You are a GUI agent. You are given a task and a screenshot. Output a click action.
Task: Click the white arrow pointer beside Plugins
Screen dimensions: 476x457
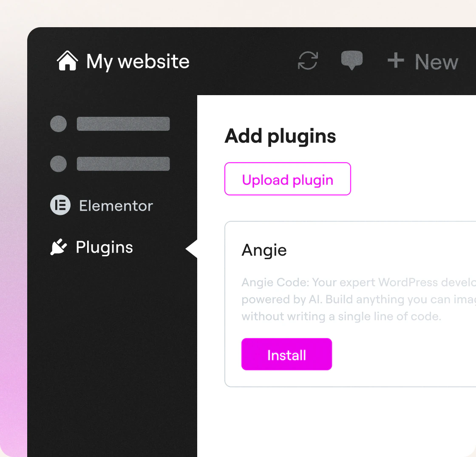[192, 249]
